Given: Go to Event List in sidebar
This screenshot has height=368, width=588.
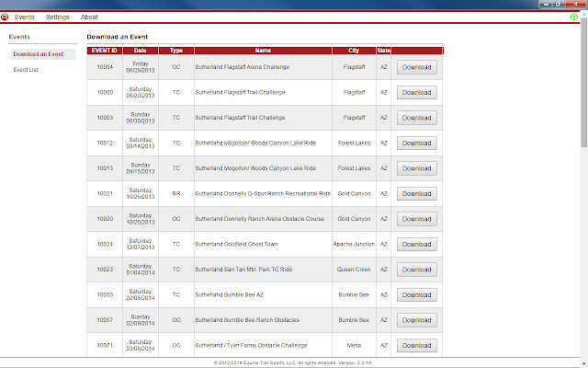Looking at the screenshot, I should pyautogui.click(x=26, y=69).
